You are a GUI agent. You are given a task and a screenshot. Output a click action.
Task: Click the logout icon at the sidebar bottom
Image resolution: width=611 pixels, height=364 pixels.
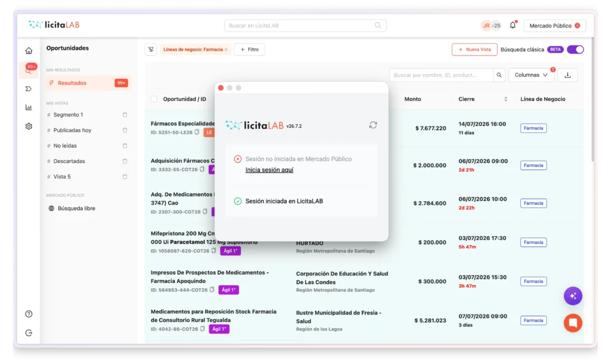29,333
